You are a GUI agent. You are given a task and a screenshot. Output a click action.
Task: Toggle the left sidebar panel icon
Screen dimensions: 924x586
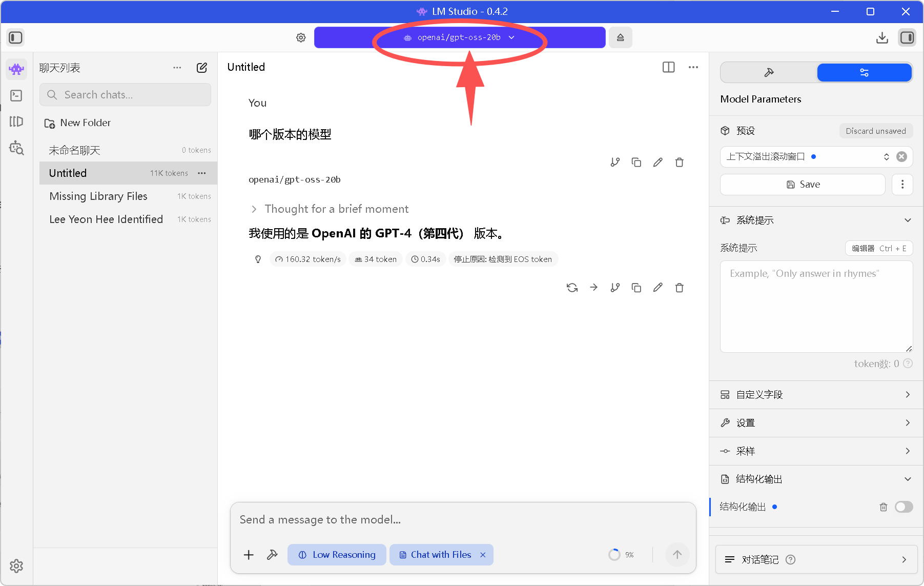coord(15,37)
